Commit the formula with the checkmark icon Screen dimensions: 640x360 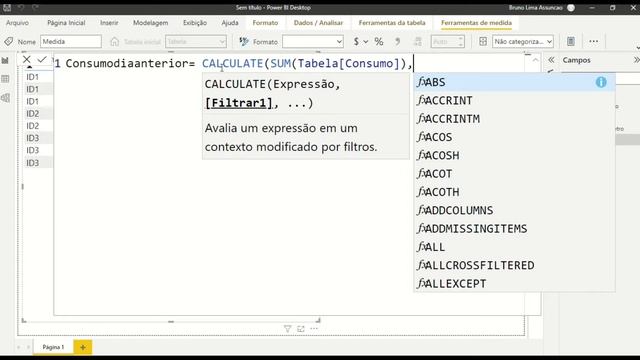tap(42, 60)
